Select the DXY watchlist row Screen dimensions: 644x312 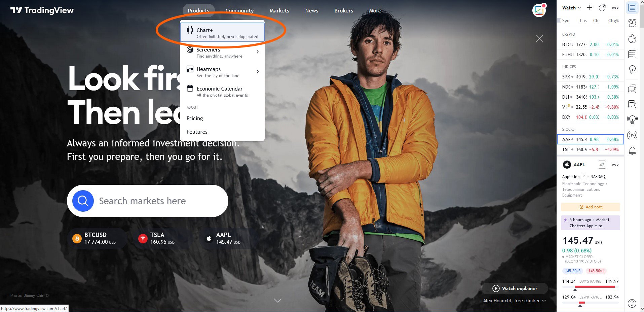click(x=591, y=117)
